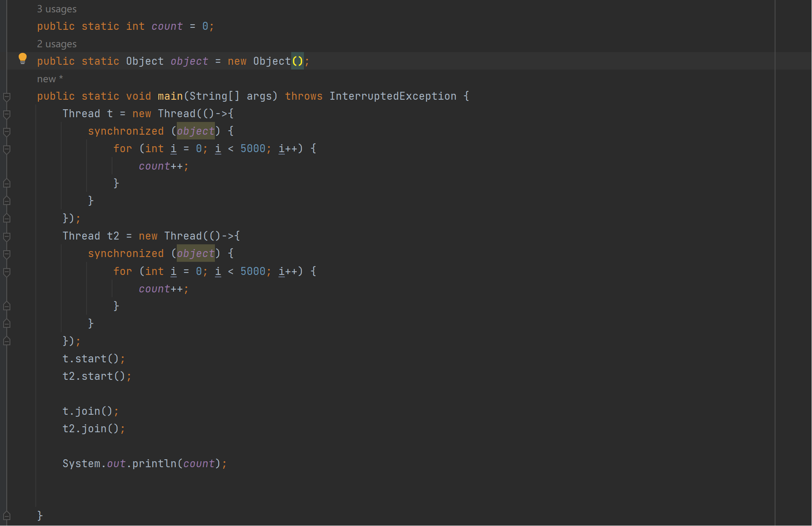The image size is (812, 526).
Task: Collapse the Thread t lambda fold marker
Action: point(7,114)
